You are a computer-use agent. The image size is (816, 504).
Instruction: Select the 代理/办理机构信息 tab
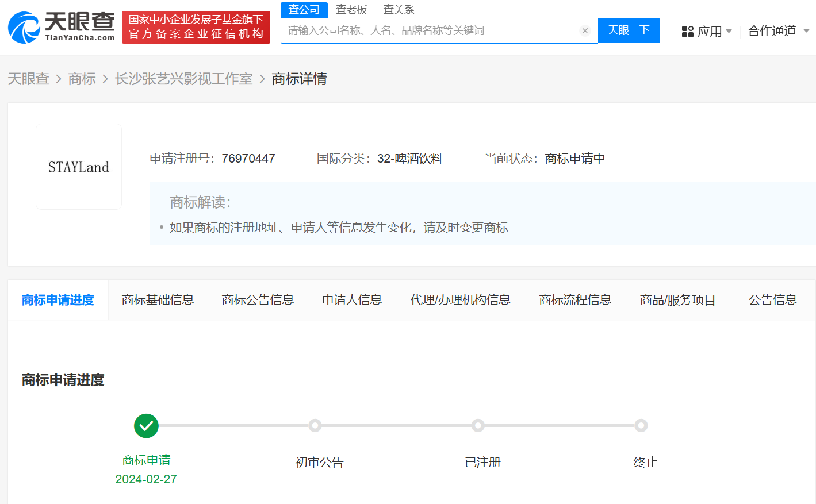[x=461, y=300]
